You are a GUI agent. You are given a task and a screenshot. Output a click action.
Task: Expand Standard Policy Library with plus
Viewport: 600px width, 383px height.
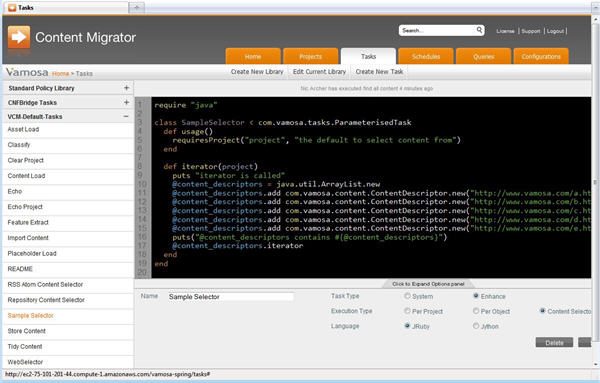click(x=126, y=88)
